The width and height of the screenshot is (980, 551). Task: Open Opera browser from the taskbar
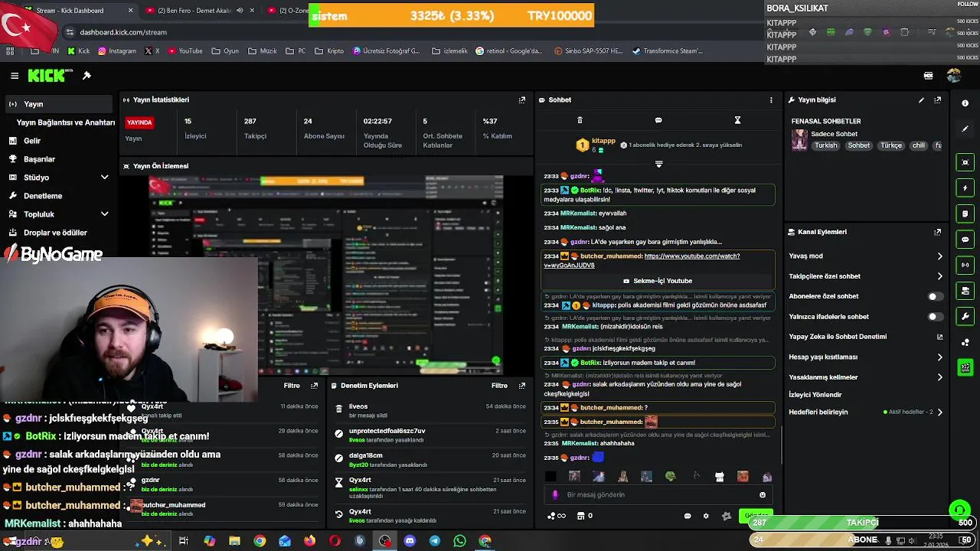point(335,541)
